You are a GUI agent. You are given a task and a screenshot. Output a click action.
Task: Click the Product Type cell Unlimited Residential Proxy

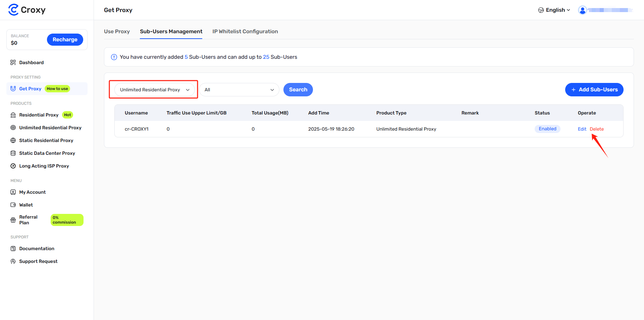[406, 129]
